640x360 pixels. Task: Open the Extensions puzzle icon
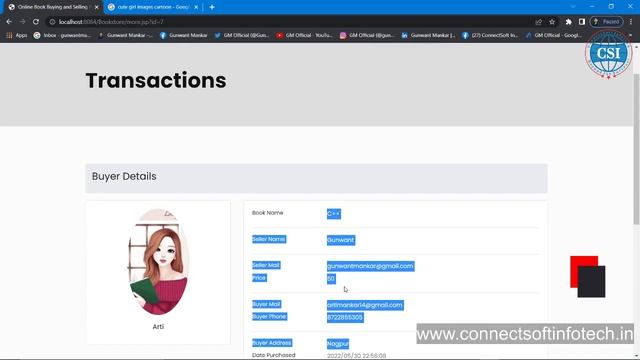coord(569,22)
